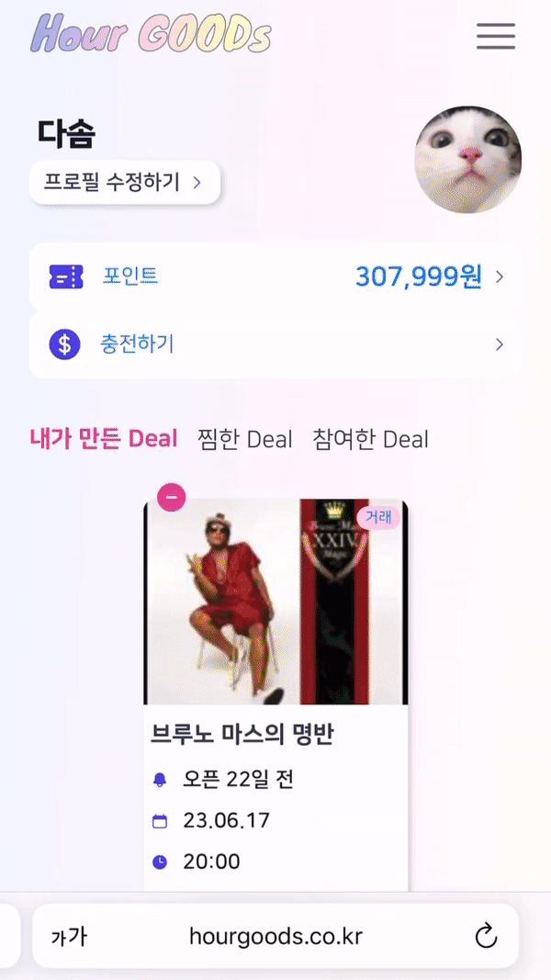Screen dimensions: 551x980
Task: Click the ticket icon beside 포인트
Action: (x=65, y=276)
